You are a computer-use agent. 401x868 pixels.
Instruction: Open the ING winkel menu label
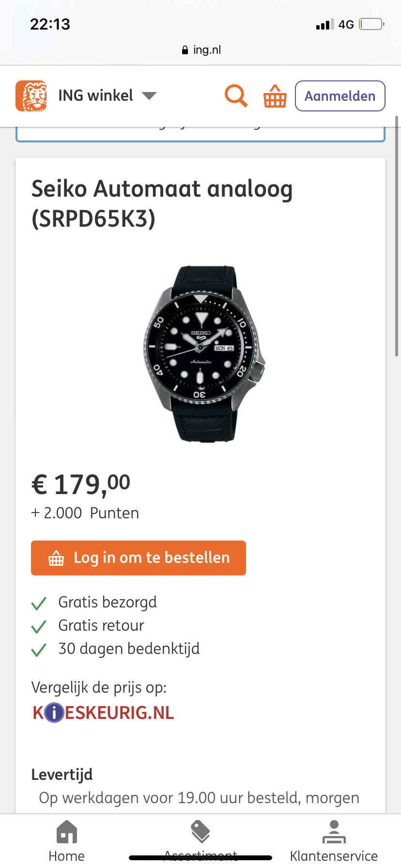pos(95,95)
